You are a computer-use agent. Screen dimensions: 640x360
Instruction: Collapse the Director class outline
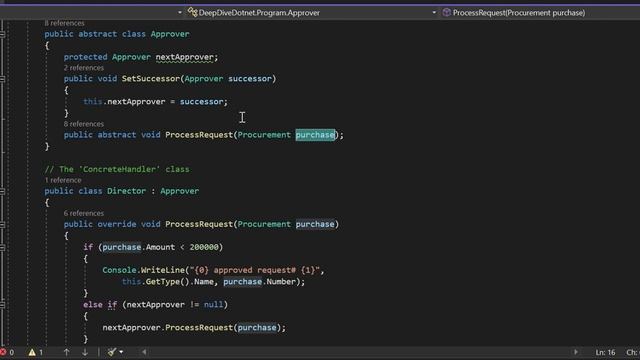(x=2, y=191)
